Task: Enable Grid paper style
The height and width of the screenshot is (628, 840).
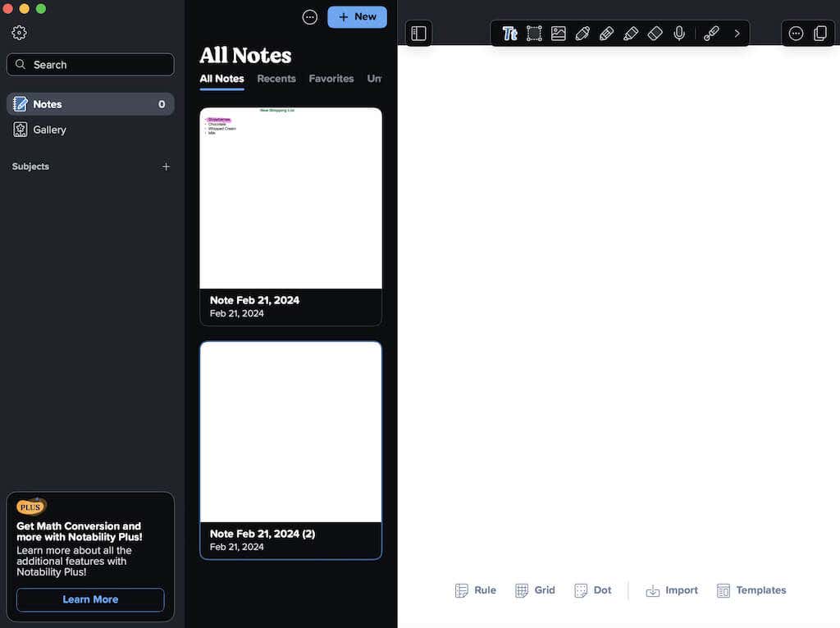Action: 535,590
